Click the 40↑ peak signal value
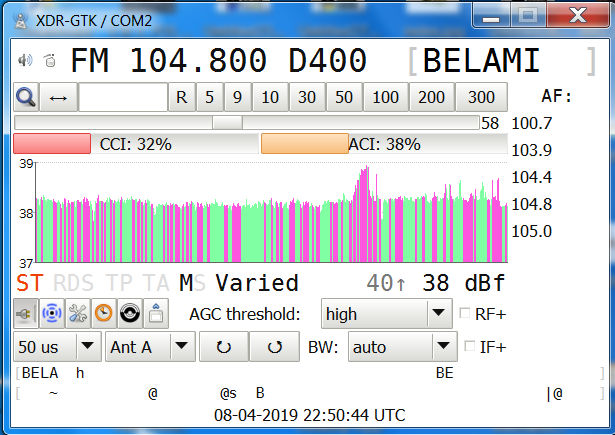 tap(386, 283)
